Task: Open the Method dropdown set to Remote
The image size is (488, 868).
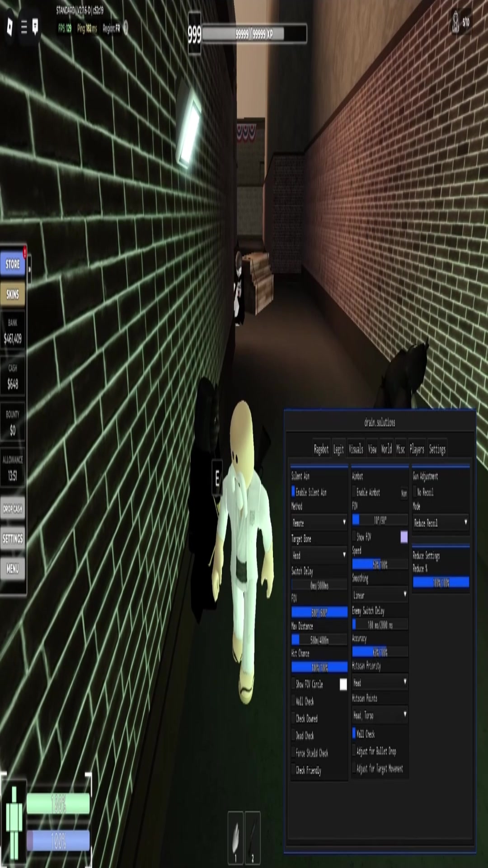Action: pos(319,523)
